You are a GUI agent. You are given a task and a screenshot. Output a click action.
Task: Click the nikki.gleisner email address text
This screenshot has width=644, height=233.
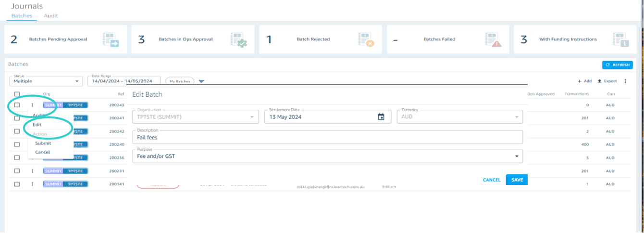pyautogui.click(x=331, y=186)
